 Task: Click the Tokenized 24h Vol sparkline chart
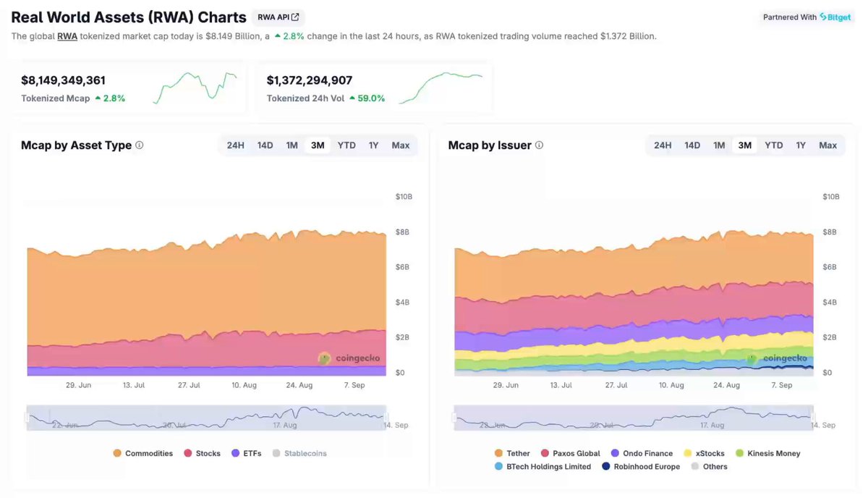pos(441,88)
